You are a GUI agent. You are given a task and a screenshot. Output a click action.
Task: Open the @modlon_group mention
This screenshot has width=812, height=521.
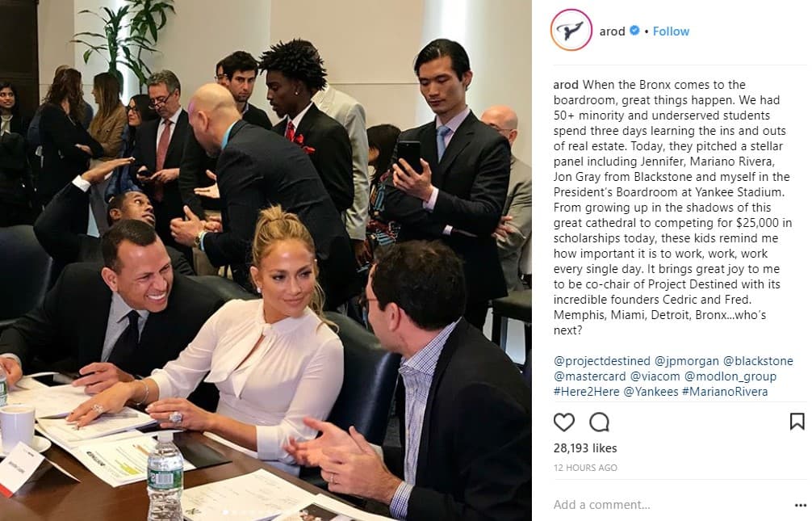[x=730, y=376]
